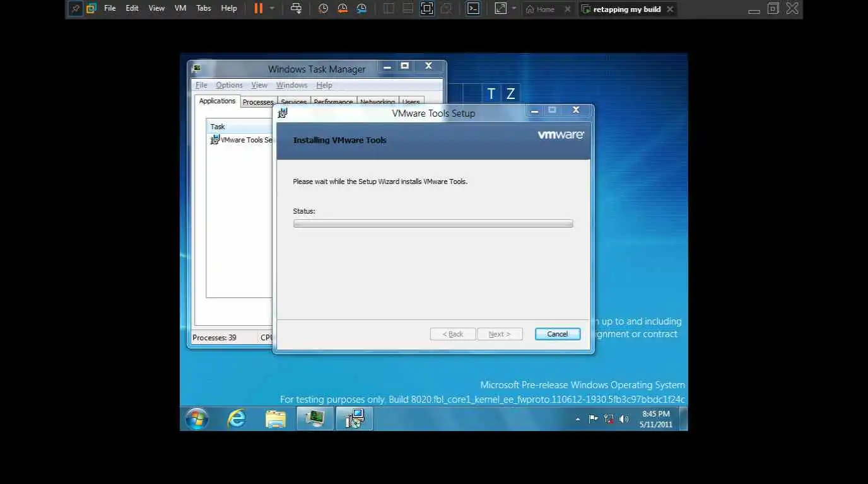Open the power options dropdown arrow beside pause
This screenshot has height=484, width=868.
pos(272,9)
